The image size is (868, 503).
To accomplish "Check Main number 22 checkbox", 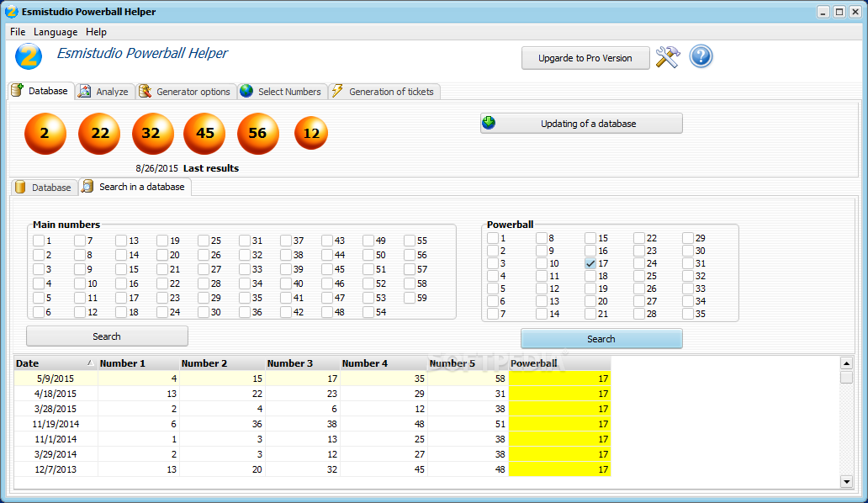I will click(161, 283).
